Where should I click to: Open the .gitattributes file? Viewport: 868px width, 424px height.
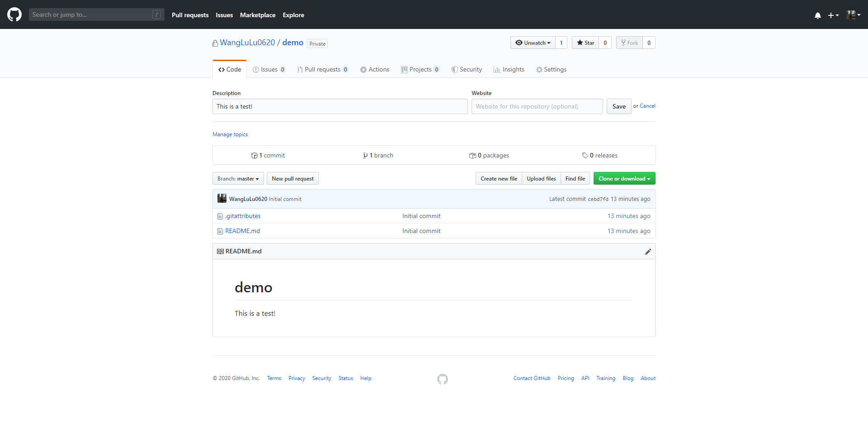coord(243,216)
